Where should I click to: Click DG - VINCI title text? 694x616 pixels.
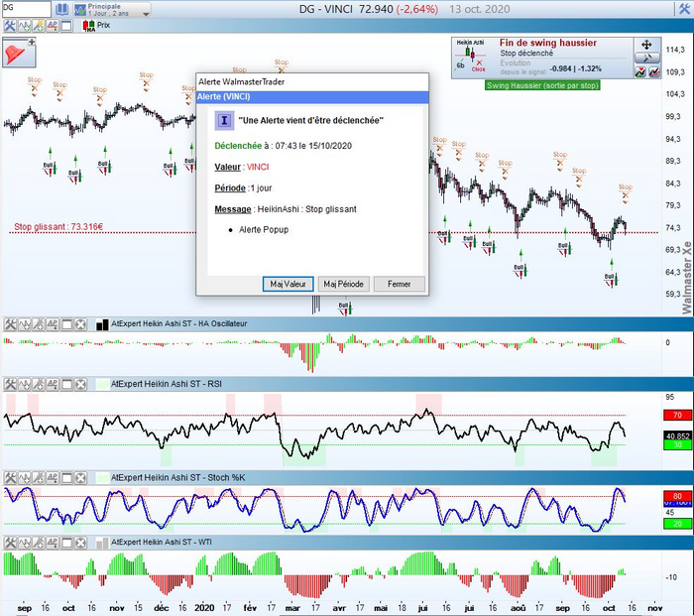326,9
